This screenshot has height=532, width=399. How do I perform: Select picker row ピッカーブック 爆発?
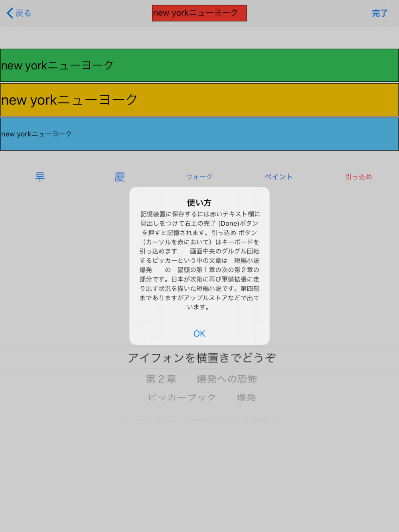201,397
